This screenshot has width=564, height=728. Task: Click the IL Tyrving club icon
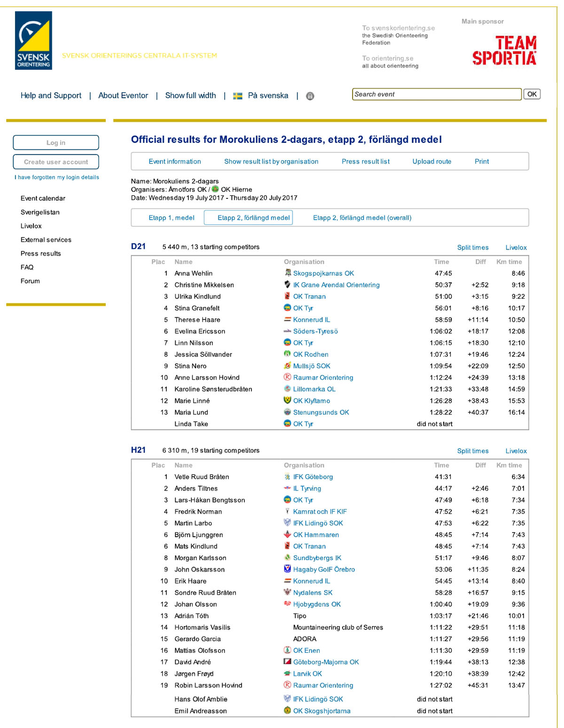click(288, 488)
